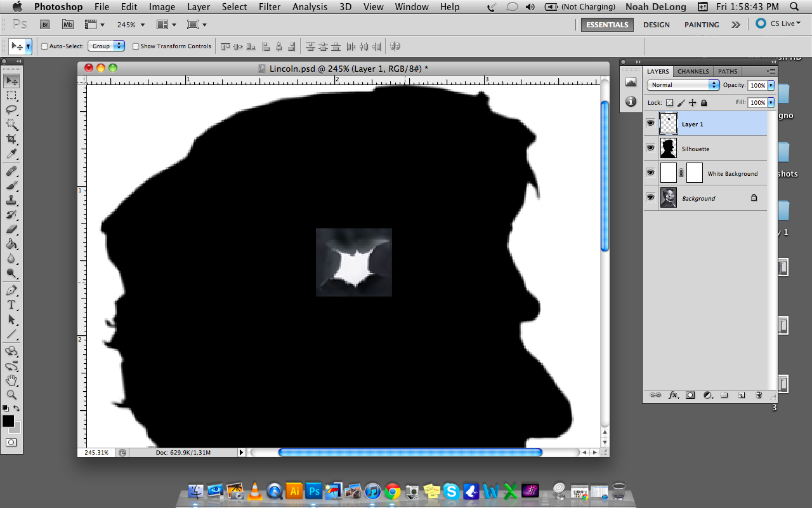Launch Mini Bridge from application bar
812x508 pixels.
68,24
